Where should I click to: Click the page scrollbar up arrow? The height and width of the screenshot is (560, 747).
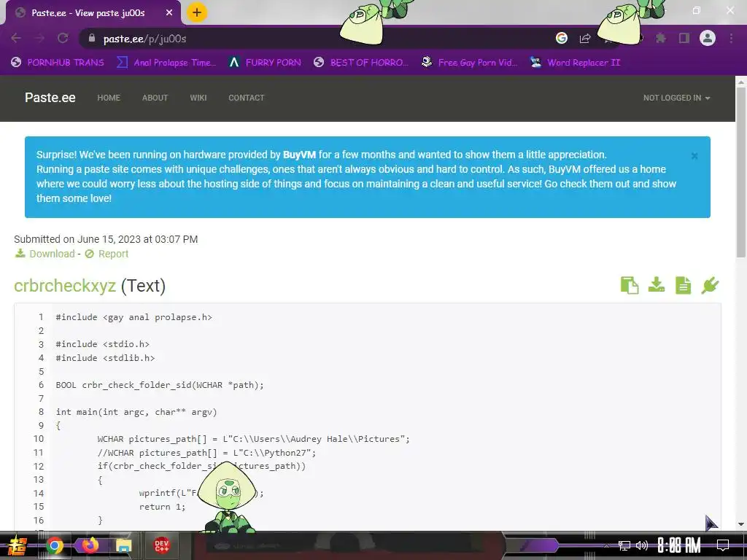[741, 82]
